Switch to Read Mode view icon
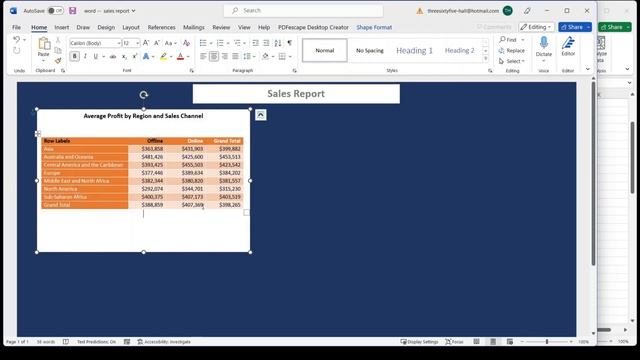This screenshot has height=360, width=640. point(476,342)
